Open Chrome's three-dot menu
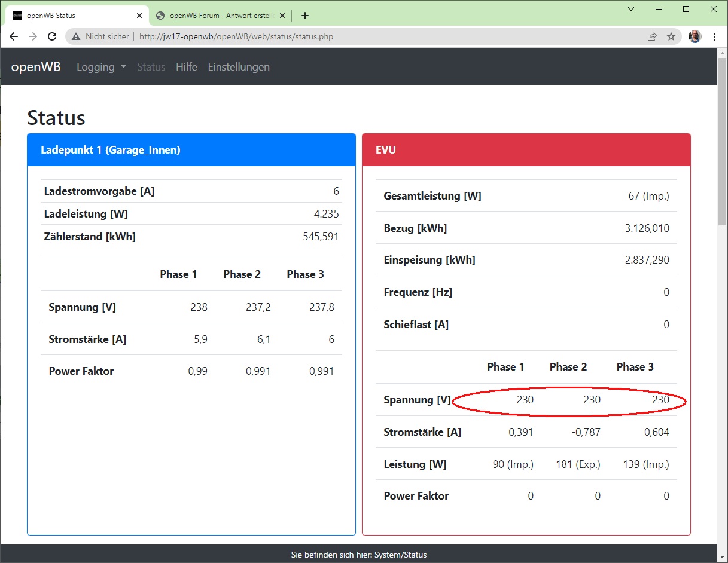728x563 pixels. pyautogui.click(x=714, y=36)
